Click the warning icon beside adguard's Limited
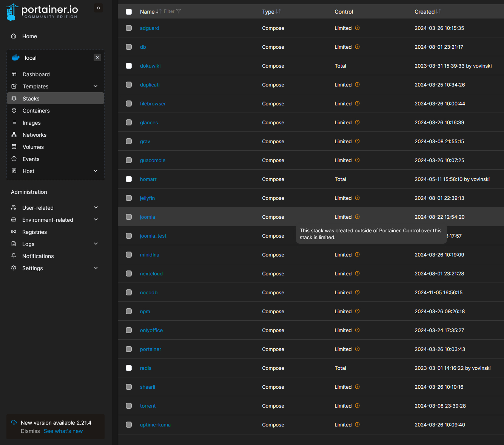Image resolution: width=504 pixels, height=445 pixels. [357, 28]
